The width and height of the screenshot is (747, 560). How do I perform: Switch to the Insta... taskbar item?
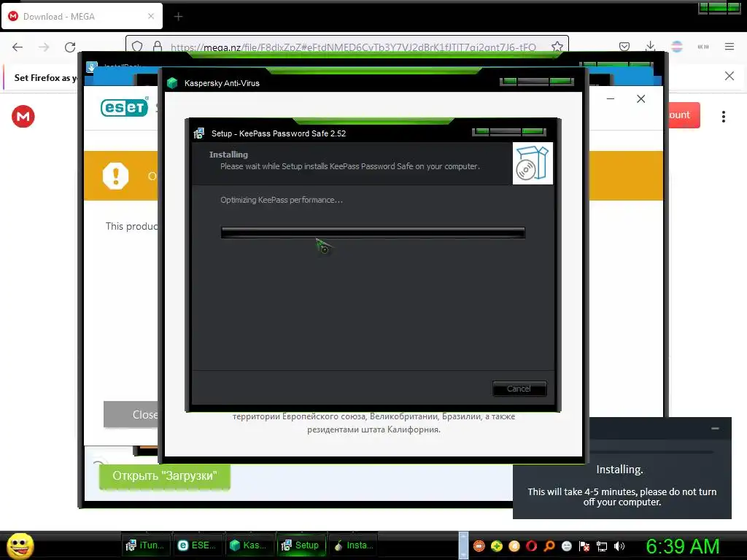tap(353, 545)
